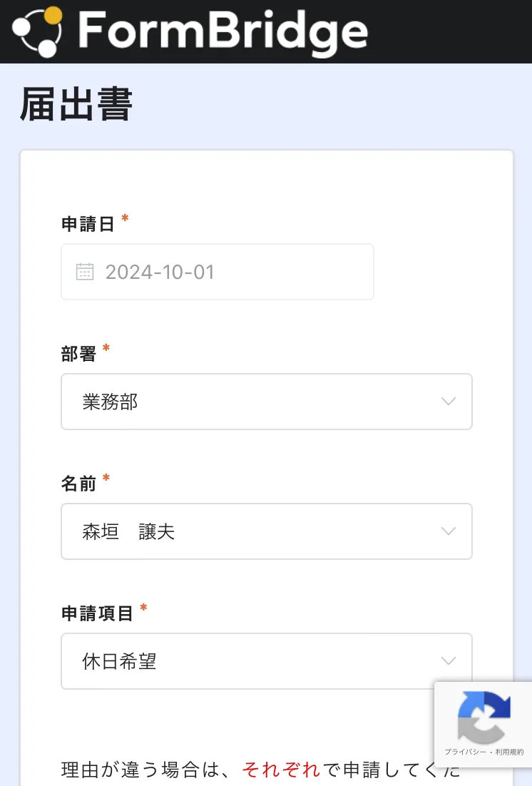Click the chevron arrow of 申請項目 dropdown

[449, 661]
